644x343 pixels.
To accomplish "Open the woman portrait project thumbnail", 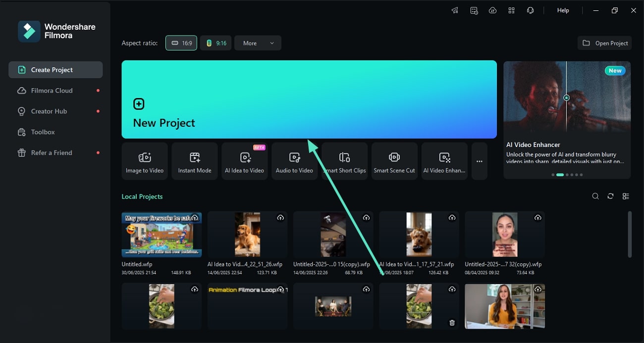I will click(505, 234).
